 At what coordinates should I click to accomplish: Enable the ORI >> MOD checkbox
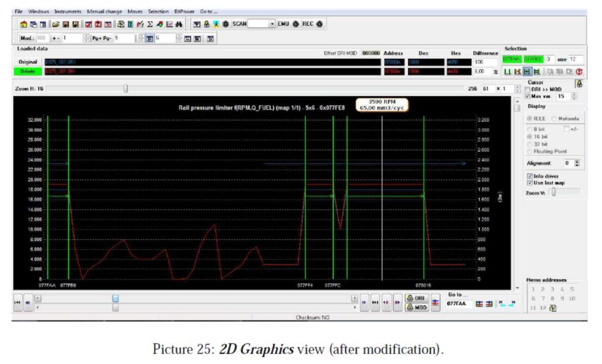pyautogui.click(x=527, y=89)
